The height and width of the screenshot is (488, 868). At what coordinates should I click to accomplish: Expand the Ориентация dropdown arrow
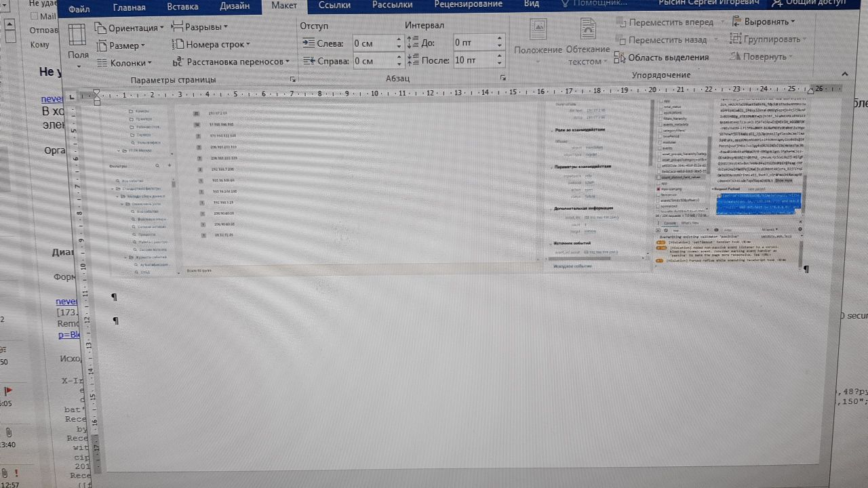[x=162, y=28]
